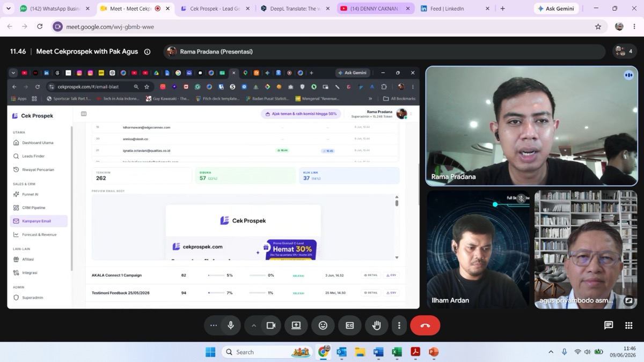Download CSV for Testimoni Feedback 25/05/2026
The height and width of the screenshot is (362, 644).
click(391, 293)
